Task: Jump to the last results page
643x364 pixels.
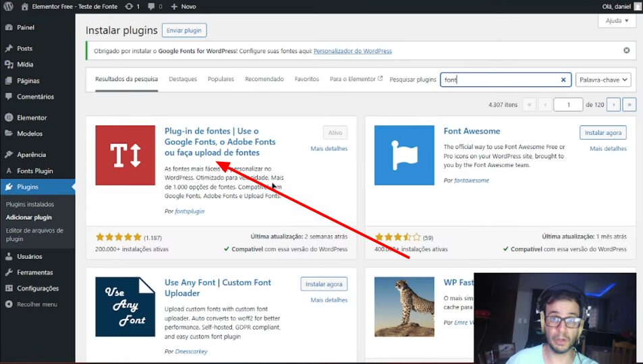Action: point(630,104)
